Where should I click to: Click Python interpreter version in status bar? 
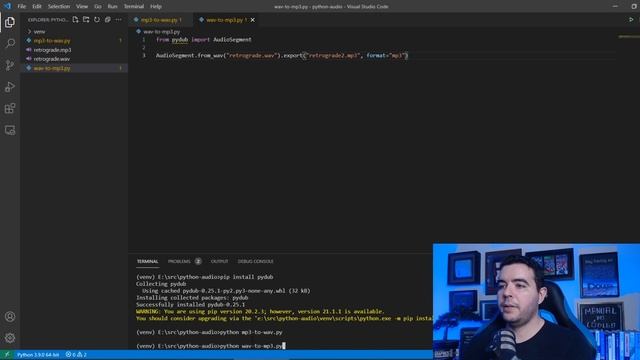click(38, 355)
